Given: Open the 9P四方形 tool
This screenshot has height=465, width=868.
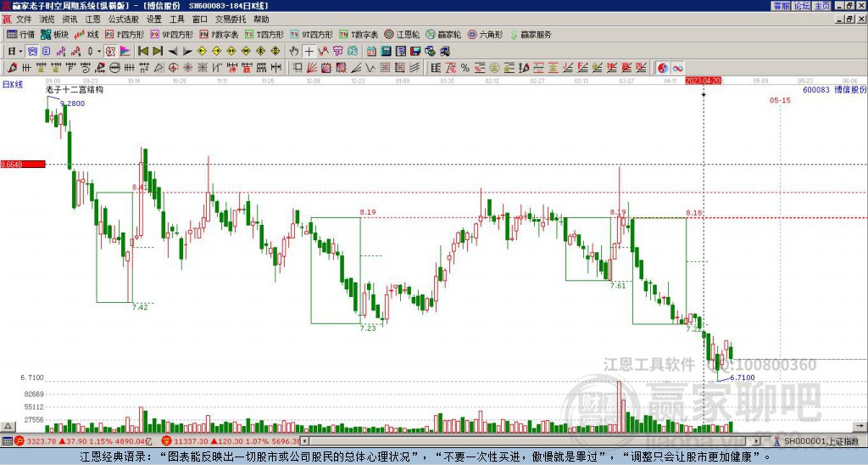Looking at the screenshot, I should (171, 34).
